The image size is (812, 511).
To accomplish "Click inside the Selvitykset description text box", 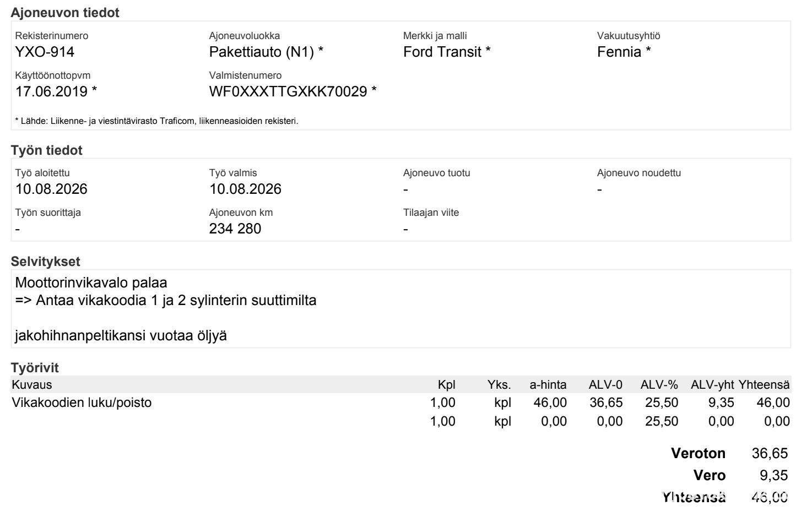I will coord(401,309).
